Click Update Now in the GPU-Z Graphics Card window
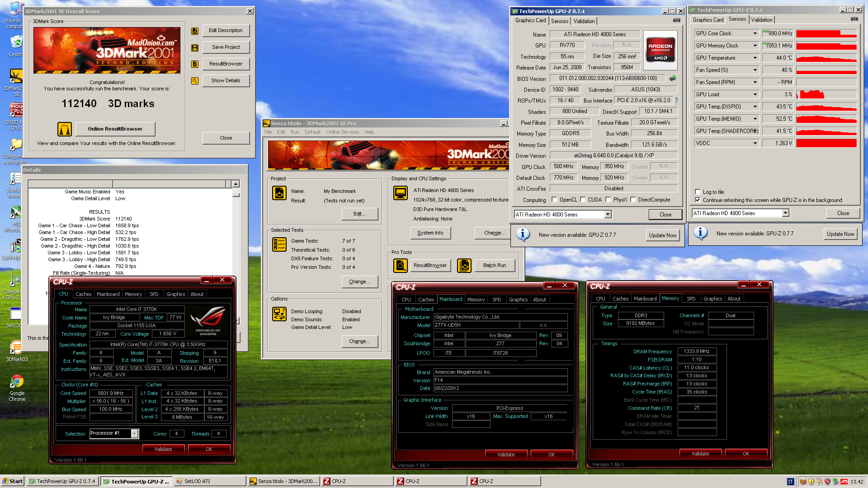This screenshot has width=868, height=488. coord(663,235)
